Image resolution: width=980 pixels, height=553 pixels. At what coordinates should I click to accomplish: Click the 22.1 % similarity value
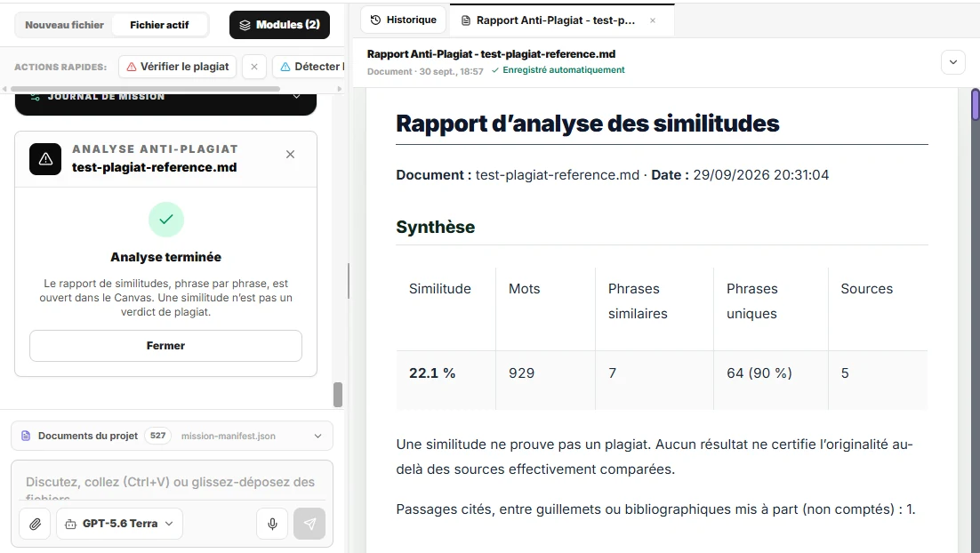click(x=432, y=373)
